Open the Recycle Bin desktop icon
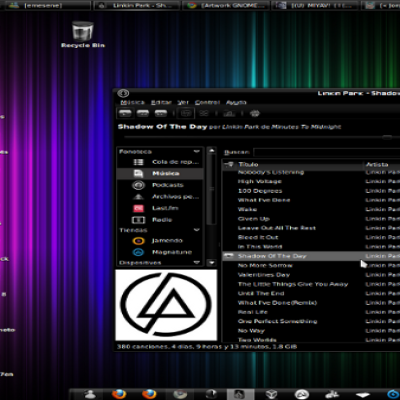Image resolution: width=400 pixels, height=400 pixels. [x=83, y=35]
